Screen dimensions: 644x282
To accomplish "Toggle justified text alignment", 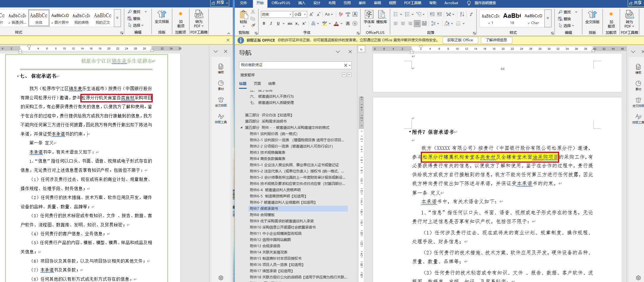I will pos(417,23).
